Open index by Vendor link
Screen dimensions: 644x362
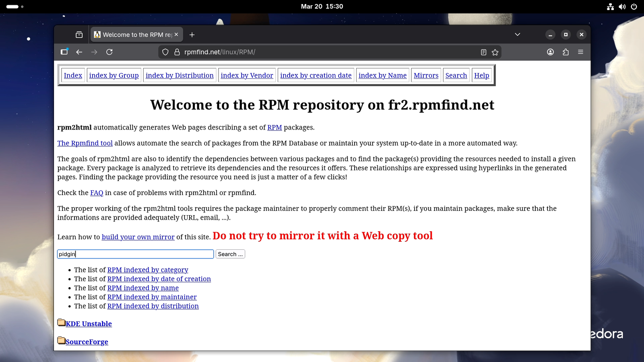pyautogui.click(x=247, y=75)
